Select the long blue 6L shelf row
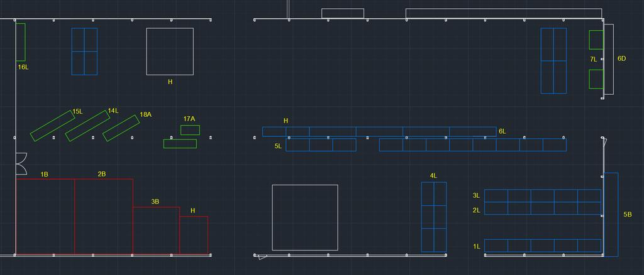 point(379,132)
